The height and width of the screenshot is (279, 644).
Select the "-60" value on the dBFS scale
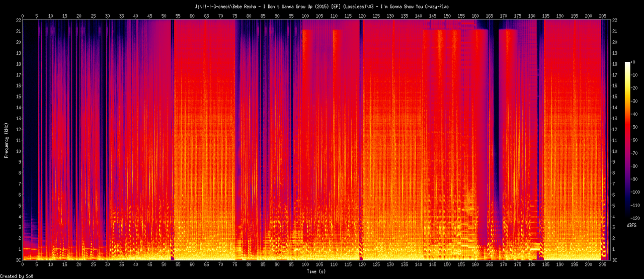[x=635, y=140]
